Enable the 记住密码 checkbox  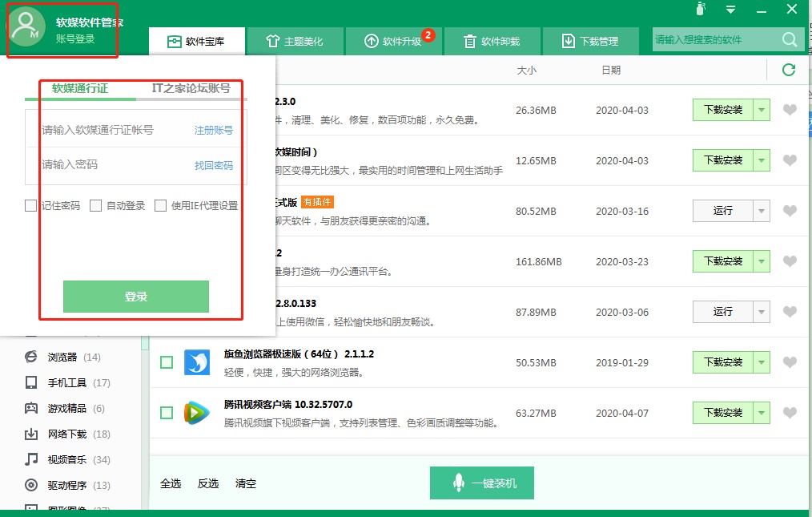tap(31, 206)
